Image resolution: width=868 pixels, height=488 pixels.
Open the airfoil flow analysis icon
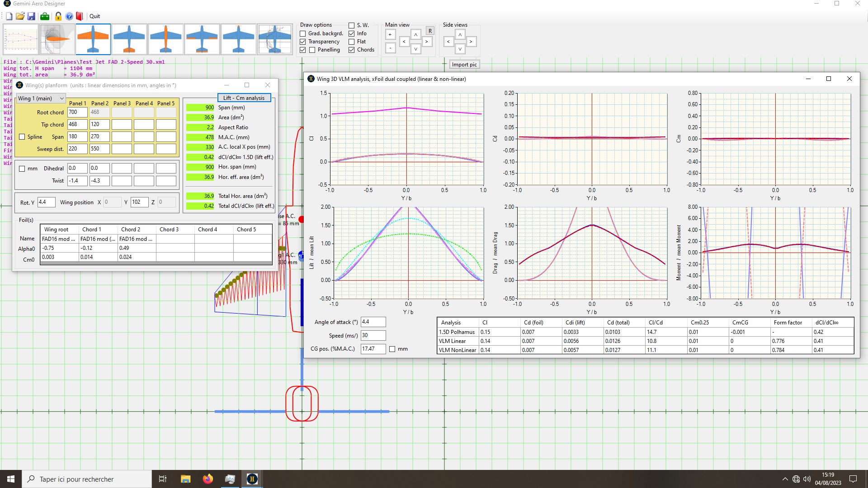(x=57, y=40)
